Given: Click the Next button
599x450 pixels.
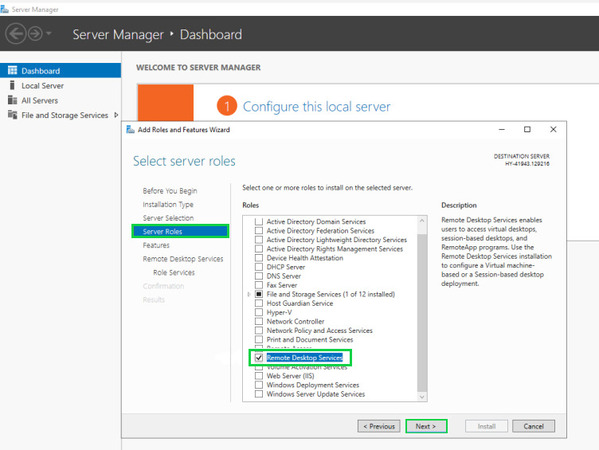Looking at the screenshot, I should tap(426, 426).
